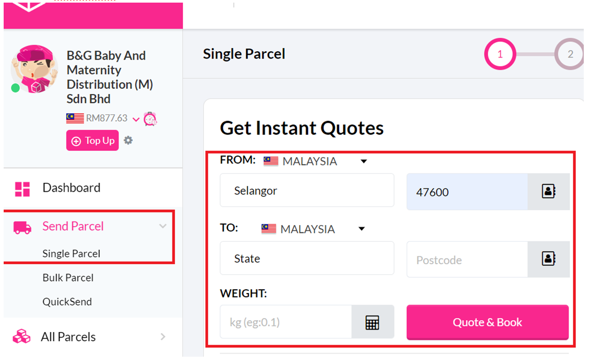Collapse the Send Parcel menu chevron
This screenshot has height=364, width=589.
click(x=163, y=226)
